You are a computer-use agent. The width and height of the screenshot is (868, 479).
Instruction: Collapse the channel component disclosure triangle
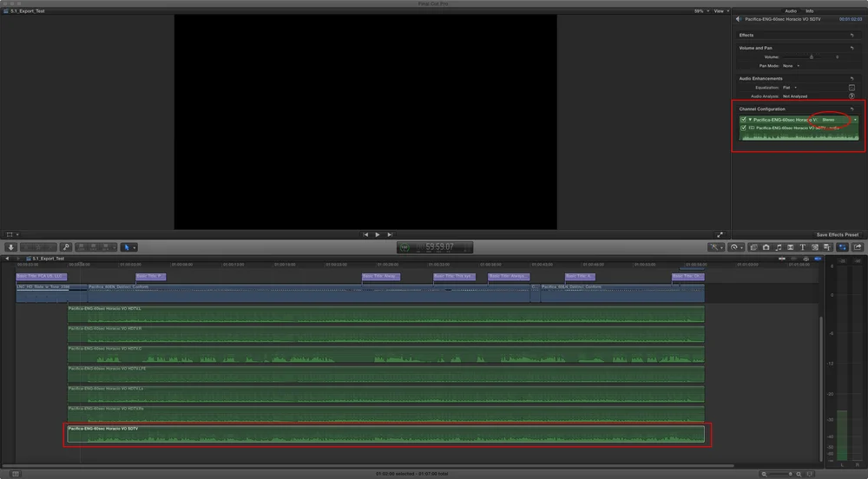(750, 120)
